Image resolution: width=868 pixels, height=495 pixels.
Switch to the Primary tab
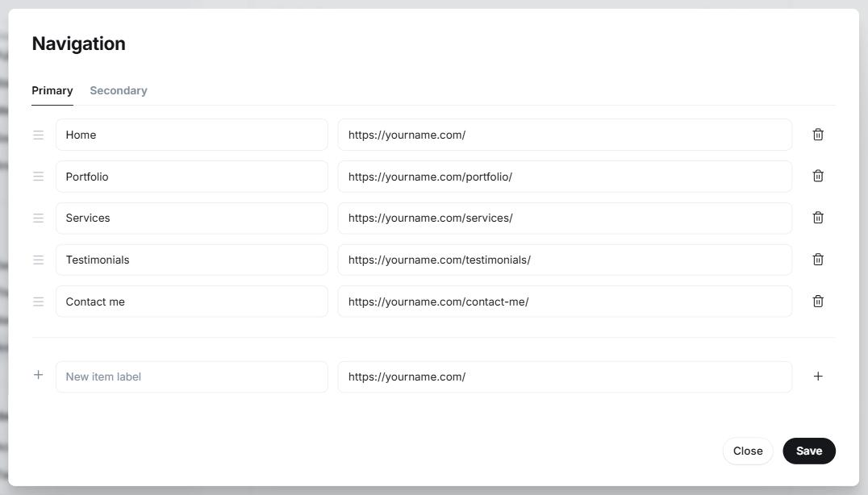click(x=52, y=91)
